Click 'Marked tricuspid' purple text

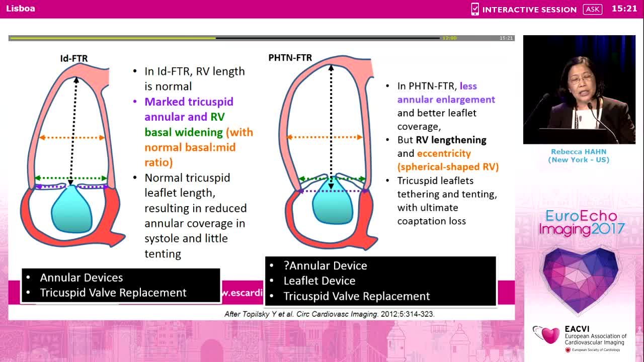(189, 102)
